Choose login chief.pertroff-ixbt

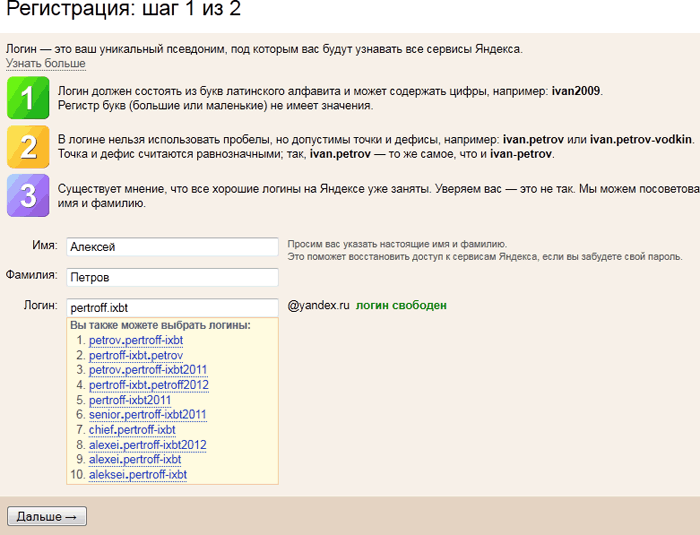(x=132, y=430)
